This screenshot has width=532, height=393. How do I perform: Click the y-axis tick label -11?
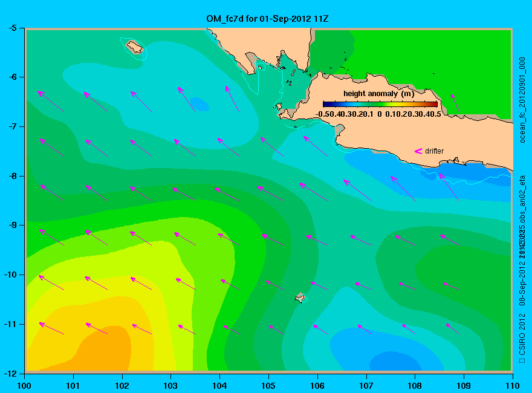point(10,324)
